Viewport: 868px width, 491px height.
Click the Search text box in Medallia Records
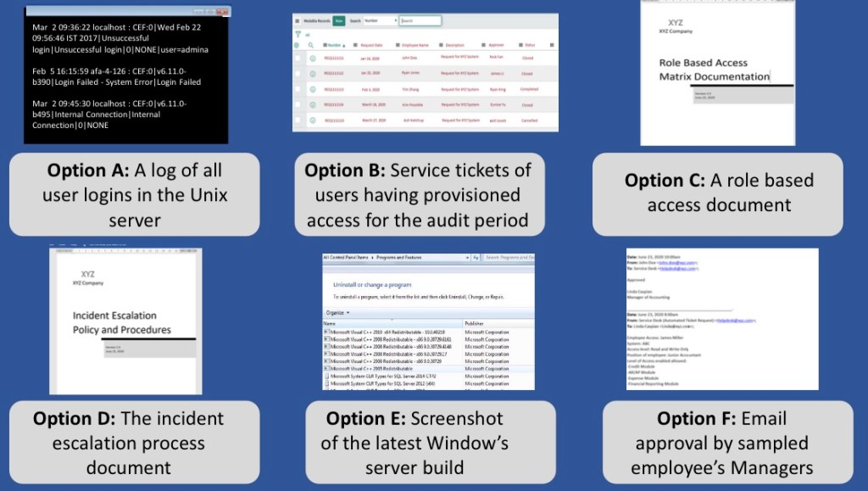click(420, 20)
